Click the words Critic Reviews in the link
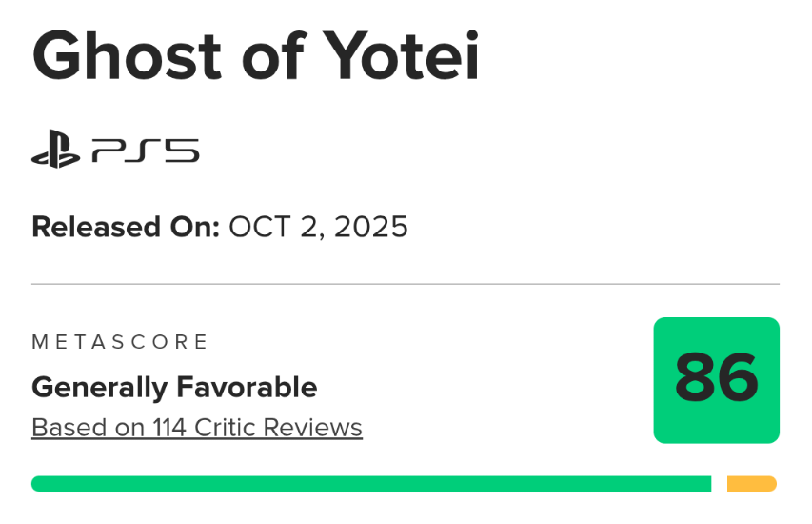The width and height of the screenshot is (812, 524). [x=278, y=428]
